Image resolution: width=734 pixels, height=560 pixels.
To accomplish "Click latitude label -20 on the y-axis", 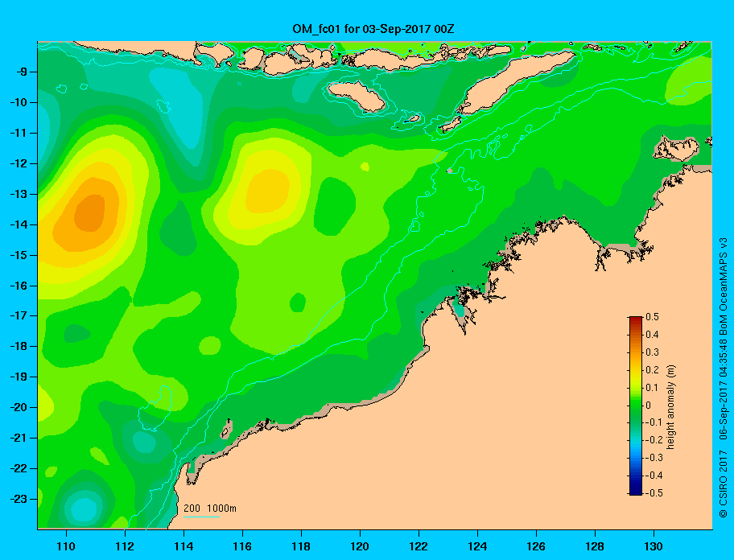I will 19,407.
